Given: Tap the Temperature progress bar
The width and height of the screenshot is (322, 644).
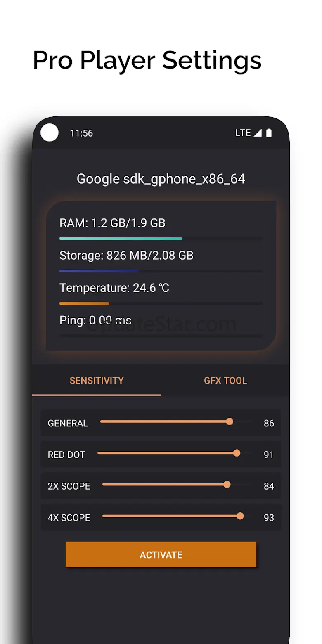Looking at the screenshot, I should 161,303.
